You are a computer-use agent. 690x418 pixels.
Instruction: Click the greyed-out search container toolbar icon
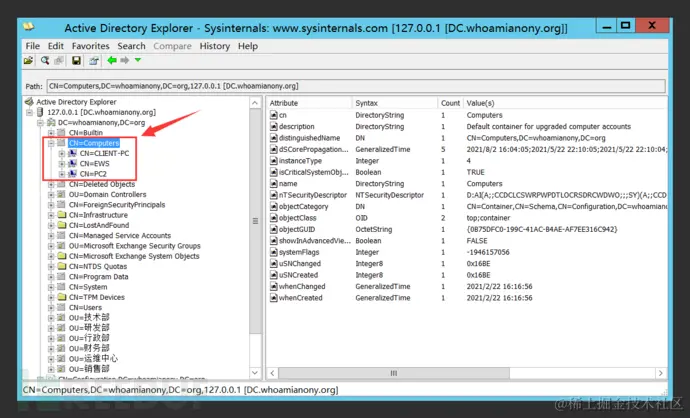pyautogui.click(x=59, y=60)
